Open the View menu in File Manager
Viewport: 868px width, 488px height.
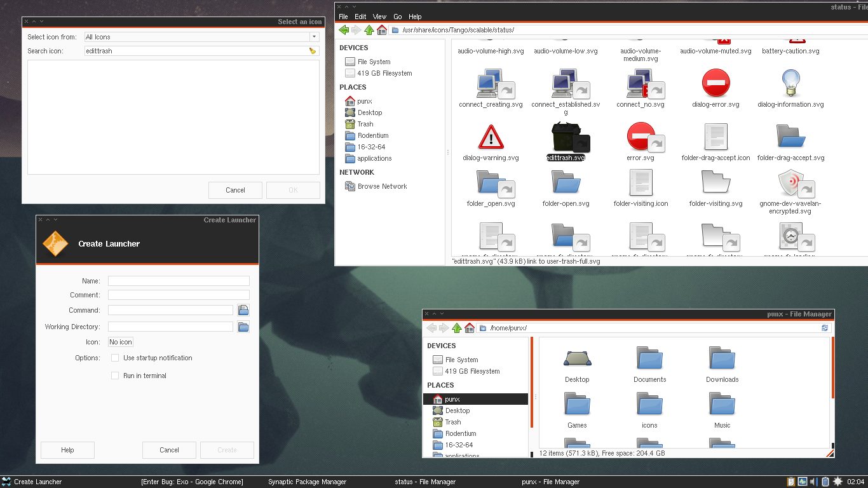[379, 17]
